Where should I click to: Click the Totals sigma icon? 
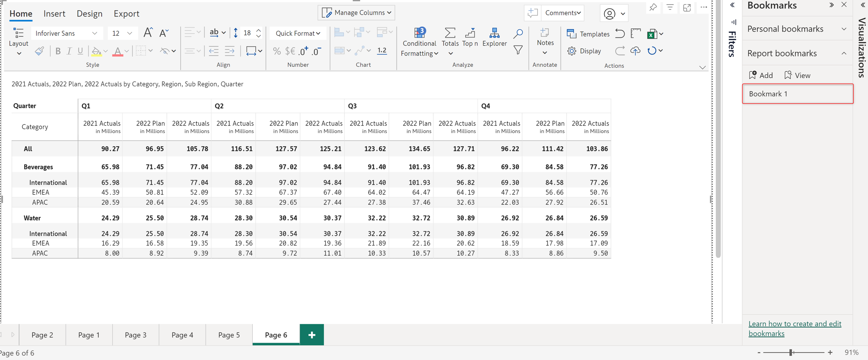pyautogui.click(x=450, y=34)
